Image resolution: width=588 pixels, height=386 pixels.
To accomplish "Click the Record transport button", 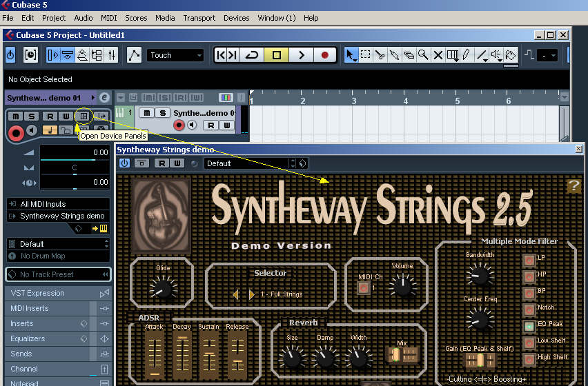I will pyautogui.click(x=325, y=55).
